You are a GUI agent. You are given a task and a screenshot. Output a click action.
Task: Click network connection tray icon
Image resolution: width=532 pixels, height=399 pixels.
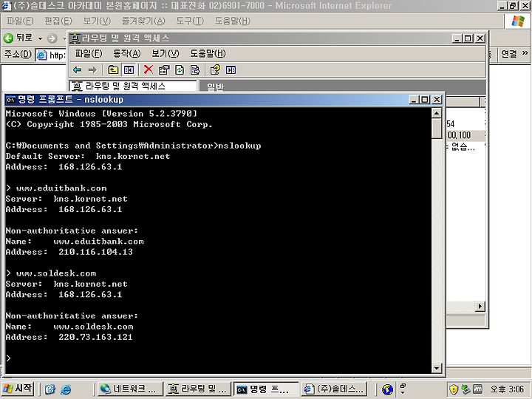point(465,389)
